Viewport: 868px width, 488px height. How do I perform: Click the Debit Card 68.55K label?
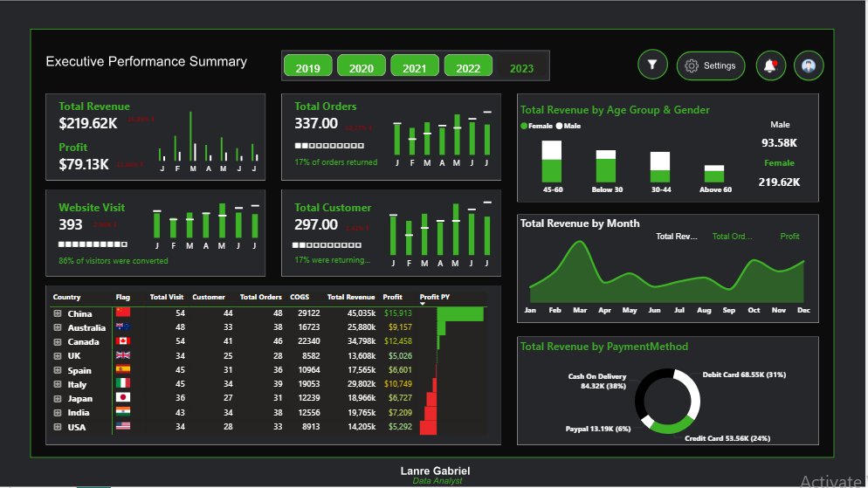(744, 375)
